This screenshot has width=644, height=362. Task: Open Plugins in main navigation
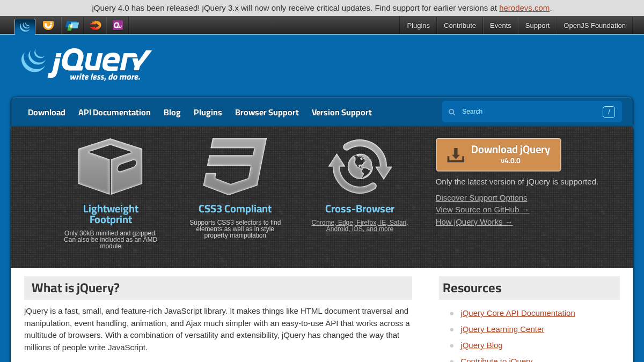point(208,112)
